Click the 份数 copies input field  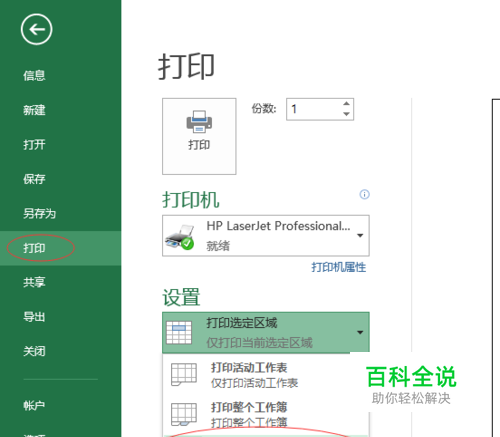(x=320, y=109)
